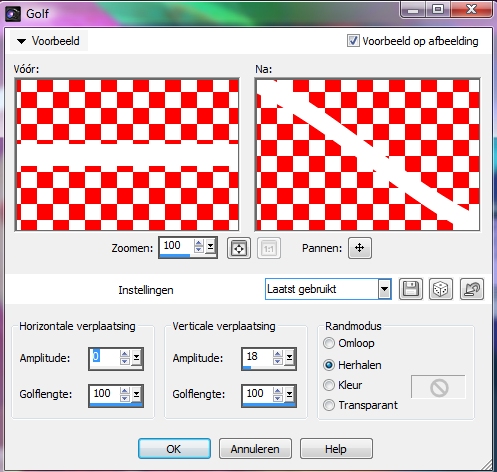This screenshot has height=472, width=497.
Task: Click the disabled color swatch next to Kleur
Action: pyautogui.click(x=438, y=387)
